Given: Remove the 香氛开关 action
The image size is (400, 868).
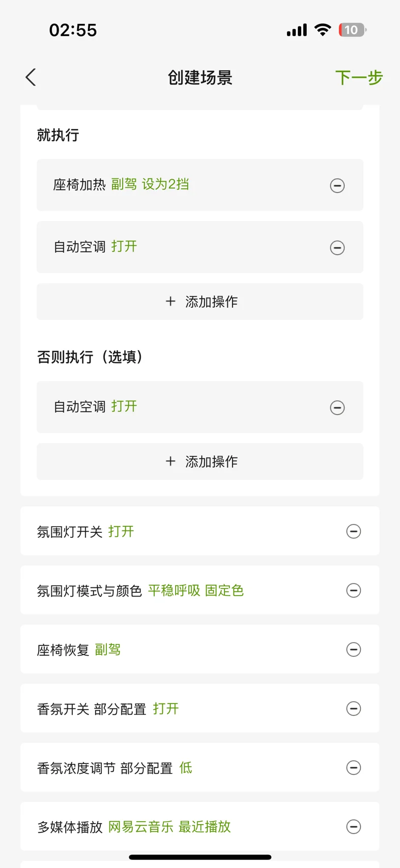Looking at the screenshot, I should pyautogui.click(x=354, y=709).
